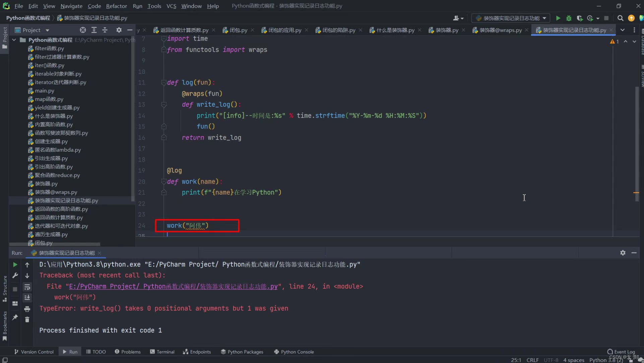
Task: Click the CRLF line separator status
Action: (x=532, y=360)
